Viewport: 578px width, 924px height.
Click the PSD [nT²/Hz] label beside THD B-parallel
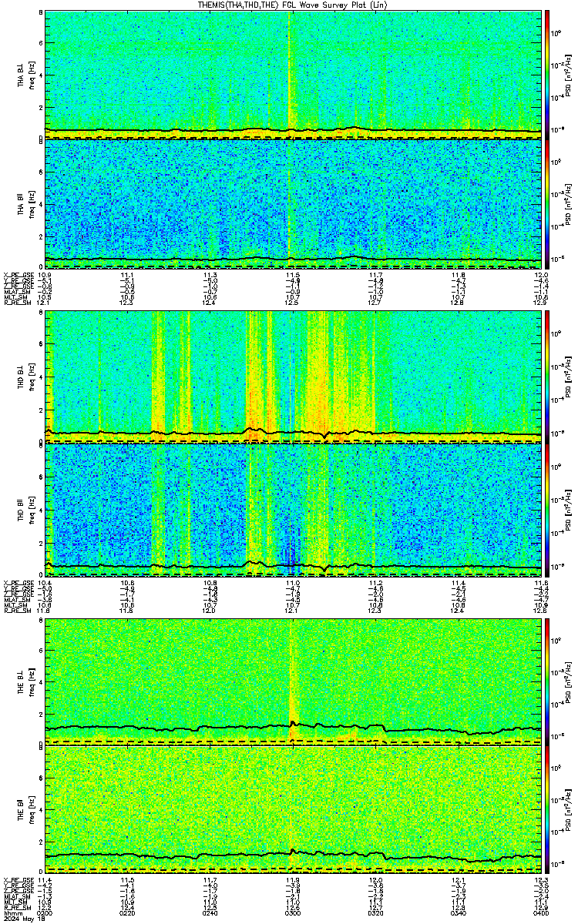569,510
